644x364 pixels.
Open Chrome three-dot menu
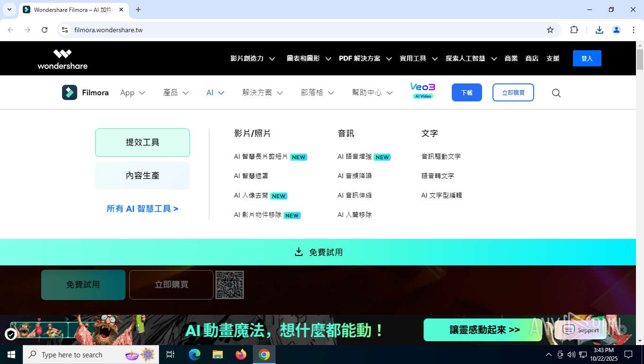634,30
